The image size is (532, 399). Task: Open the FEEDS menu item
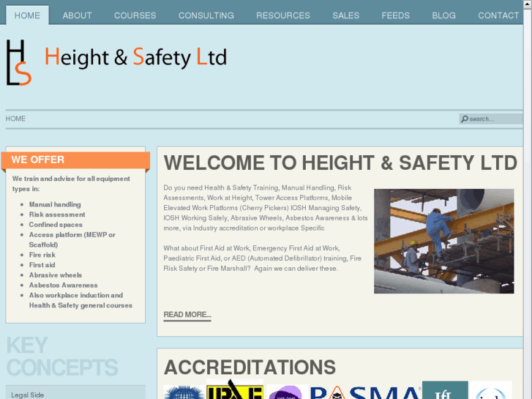(x=396, y=15)
